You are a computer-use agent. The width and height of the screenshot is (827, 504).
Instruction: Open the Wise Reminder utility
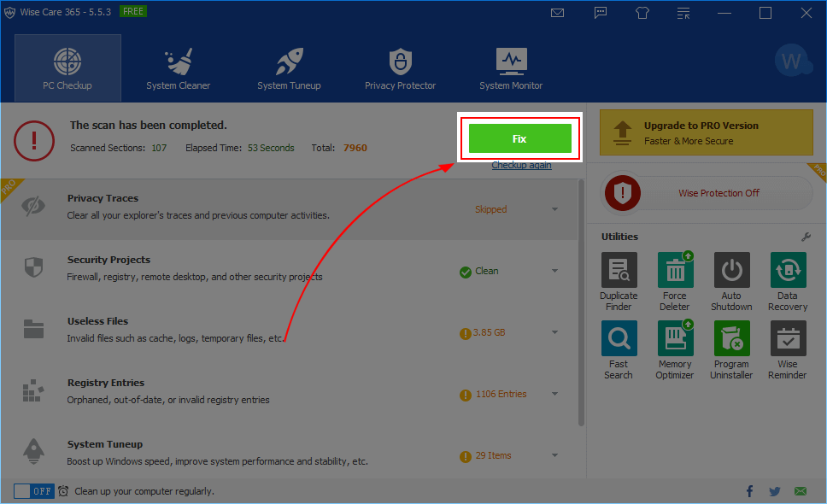coord(788,339)
